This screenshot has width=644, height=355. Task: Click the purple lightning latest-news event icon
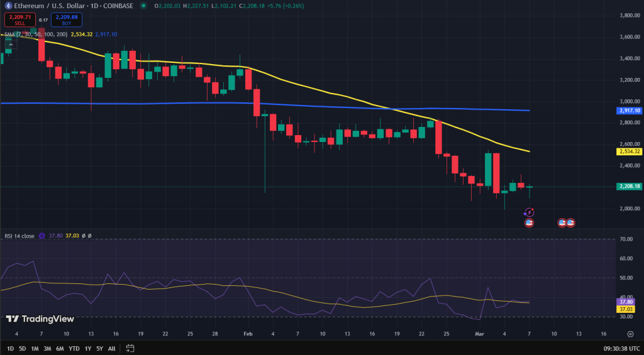530,212
